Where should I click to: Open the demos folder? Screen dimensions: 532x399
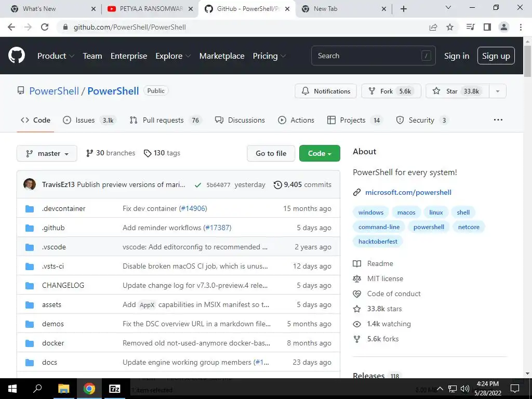tap(53, 324)
